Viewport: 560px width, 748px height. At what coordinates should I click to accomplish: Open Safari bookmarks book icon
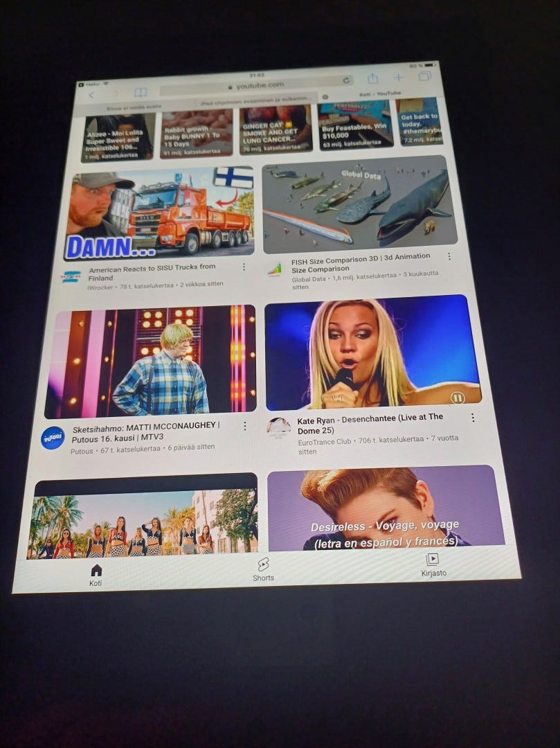tap(141, 93)
